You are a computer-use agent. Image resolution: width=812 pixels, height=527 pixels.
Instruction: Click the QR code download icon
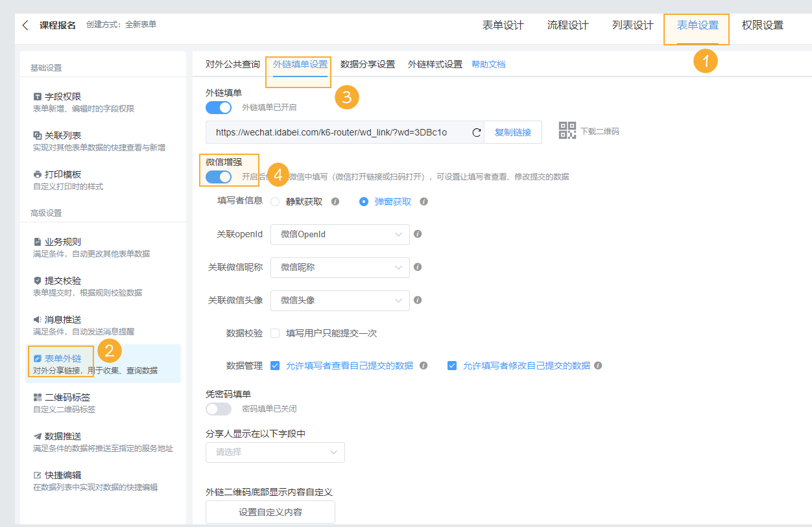coord(567,130)
